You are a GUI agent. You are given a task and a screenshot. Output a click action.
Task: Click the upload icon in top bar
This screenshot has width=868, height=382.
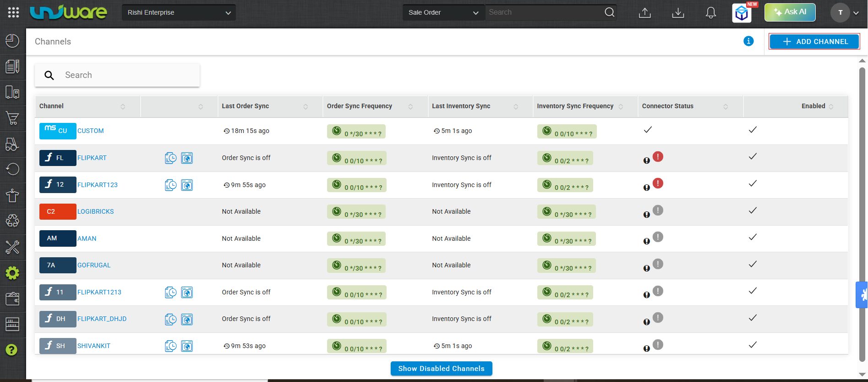pyautogui.click(x=644, y=12)
